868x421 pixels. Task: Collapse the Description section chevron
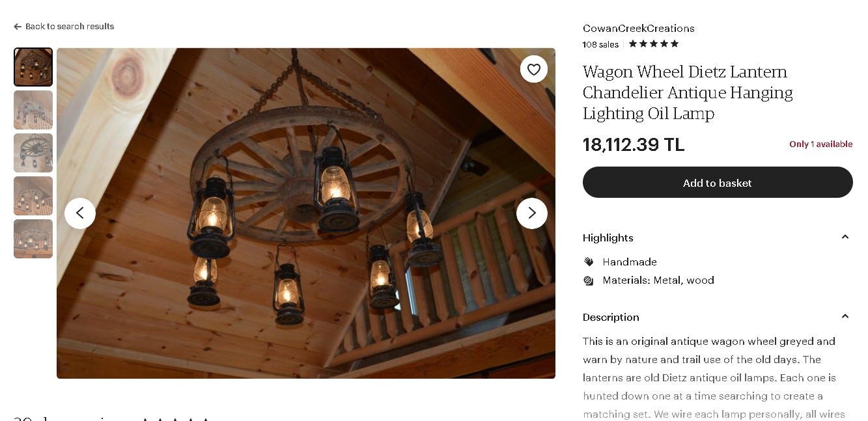(x=845, y=317)
